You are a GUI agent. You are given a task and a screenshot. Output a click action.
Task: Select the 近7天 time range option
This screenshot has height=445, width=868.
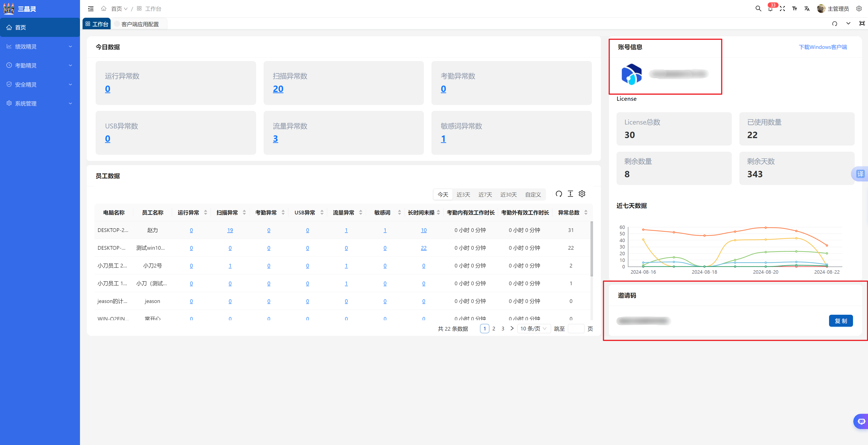click(x=485, y=195)
